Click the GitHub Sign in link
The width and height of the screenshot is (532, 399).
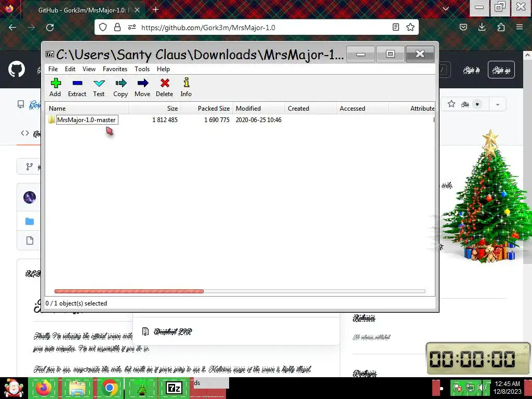pyautogui.click(x=472, y=70)
